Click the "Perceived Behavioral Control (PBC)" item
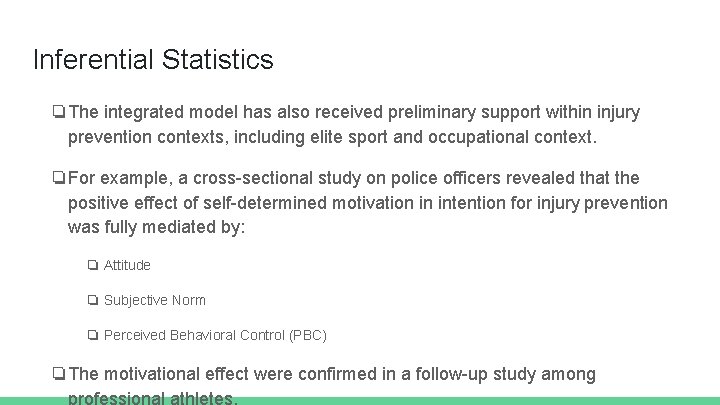The height and width of the screenshot is (405, 720). [215, 335]
